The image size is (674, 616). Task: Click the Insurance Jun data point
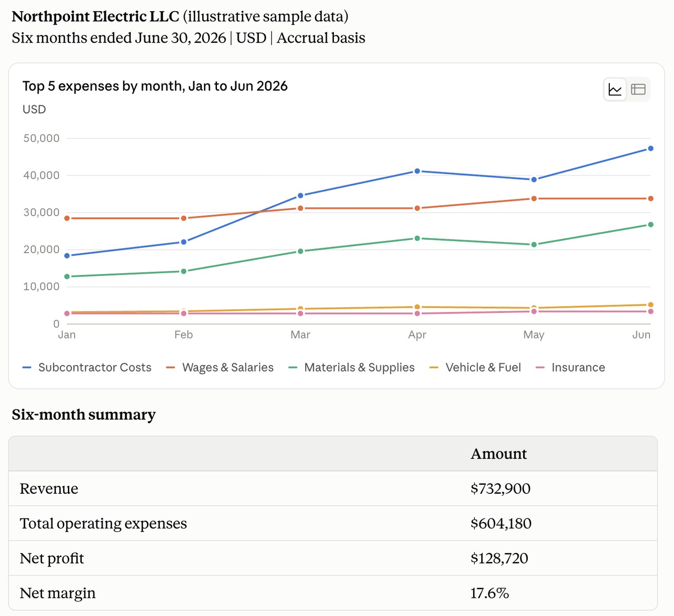(x=651, y=311)
